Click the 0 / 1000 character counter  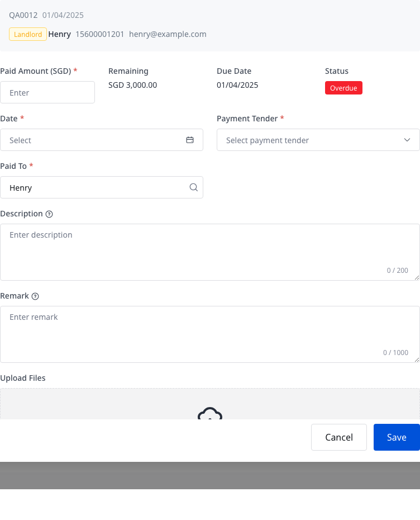(x=395, y=352)
